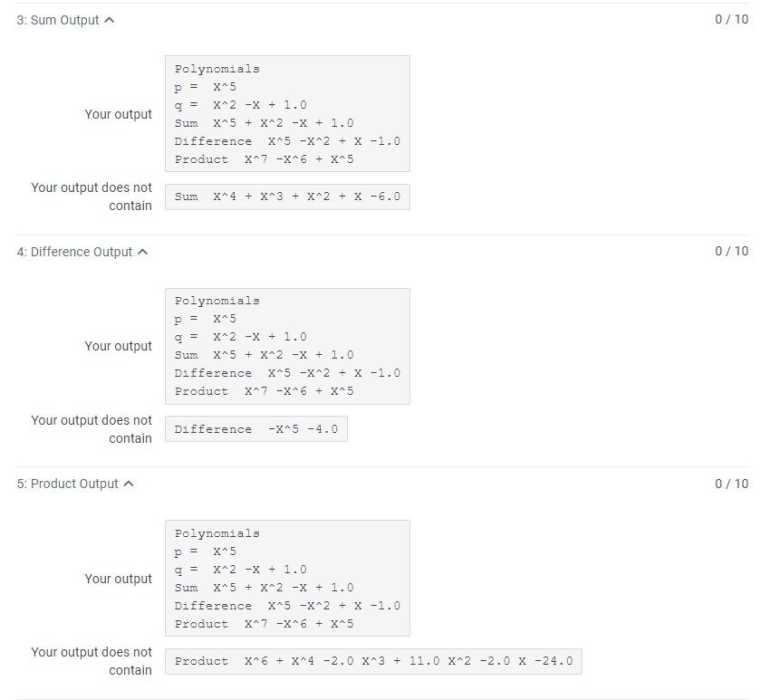Click 'Your output' label in Product Output section
Image resolution: width=761 pixels, height=700 pixels.
[x=119, y=579]
